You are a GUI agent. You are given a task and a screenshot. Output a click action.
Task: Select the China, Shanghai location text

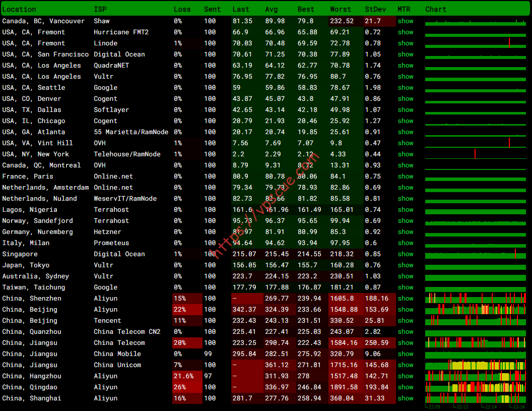coord(32,398)
